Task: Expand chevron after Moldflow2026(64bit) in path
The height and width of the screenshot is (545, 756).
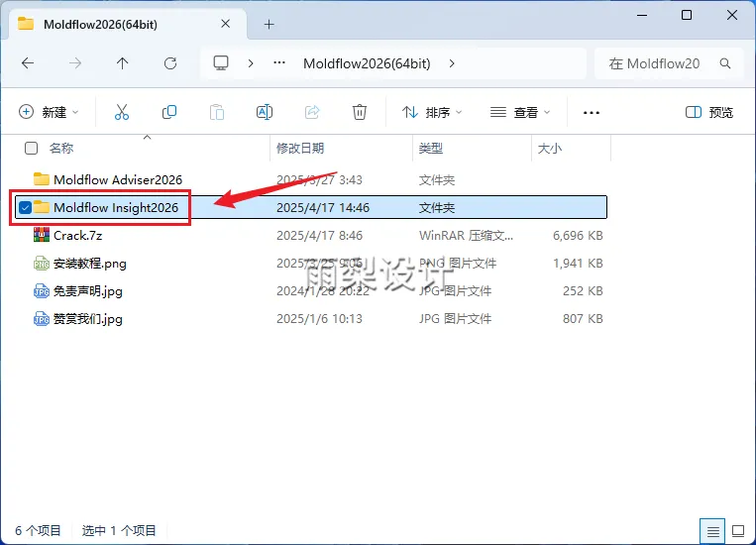Action: pos(452,63)
